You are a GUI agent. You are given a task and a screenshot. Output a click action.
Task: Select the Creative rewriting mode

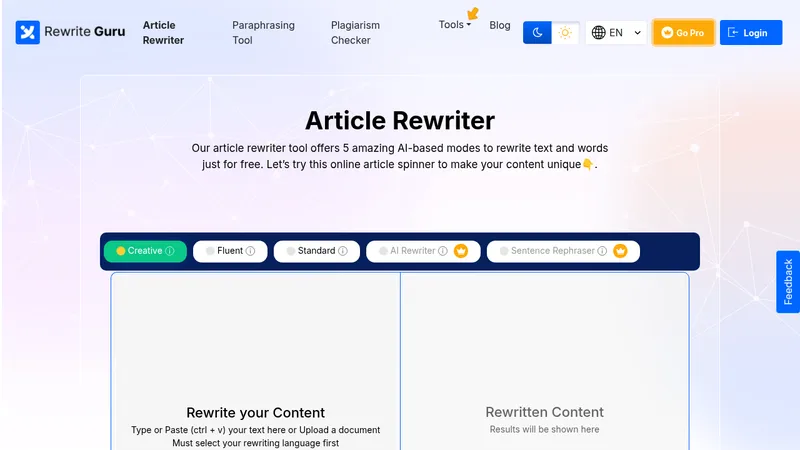pyautogui.click(x=145, y=251)
